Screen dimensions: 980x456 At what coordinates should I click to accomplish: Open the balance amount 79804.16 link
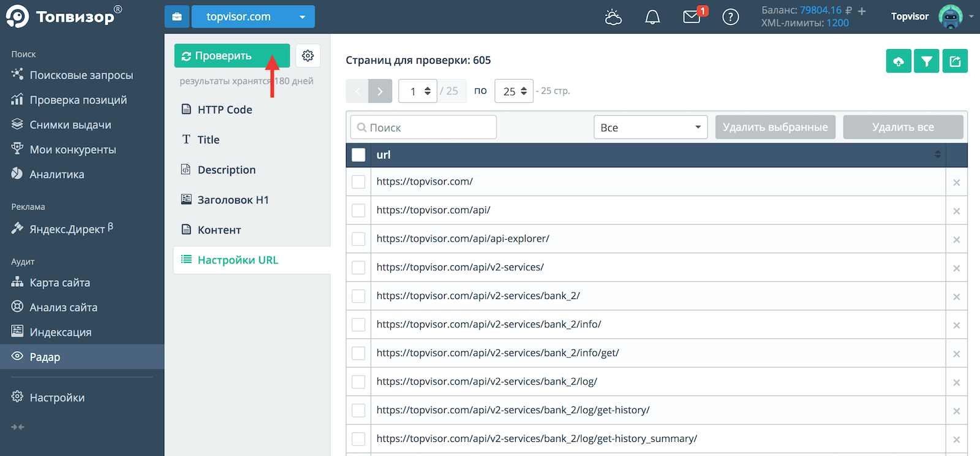coord(821,10)
